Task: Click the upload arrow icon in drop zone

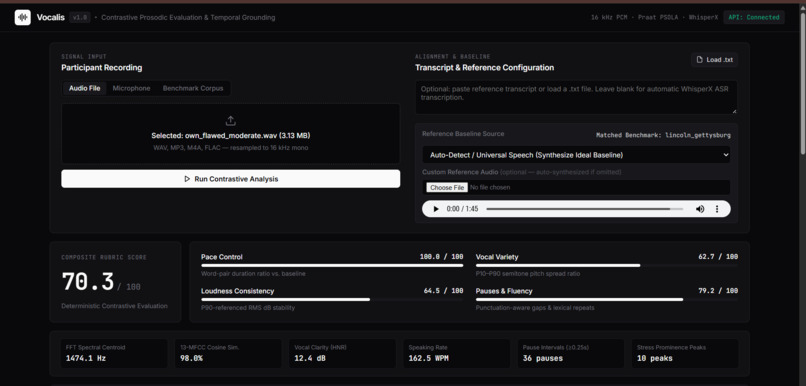Action: pyautogui.click(x=231, y=121)
